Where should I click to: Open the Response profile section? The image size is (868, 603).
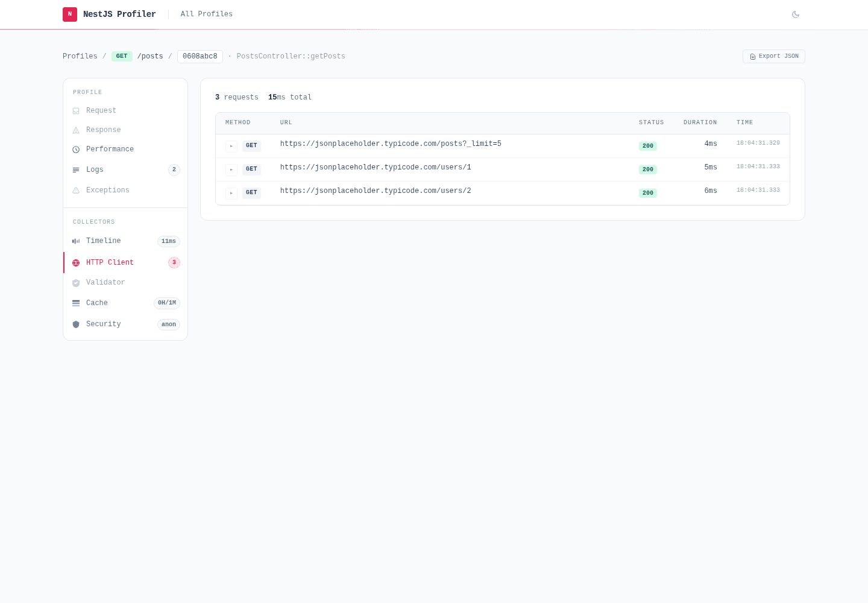tap(125, 130)
